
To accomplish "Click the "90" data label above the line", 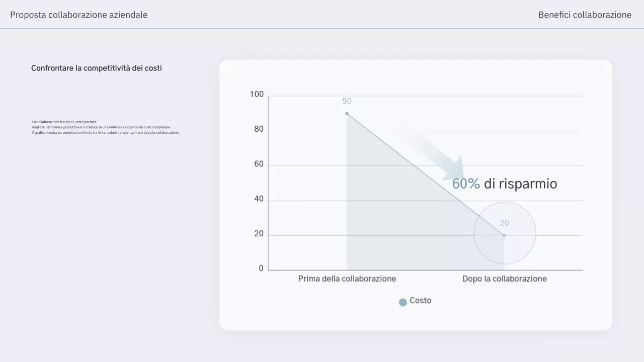I will point(347,101).
